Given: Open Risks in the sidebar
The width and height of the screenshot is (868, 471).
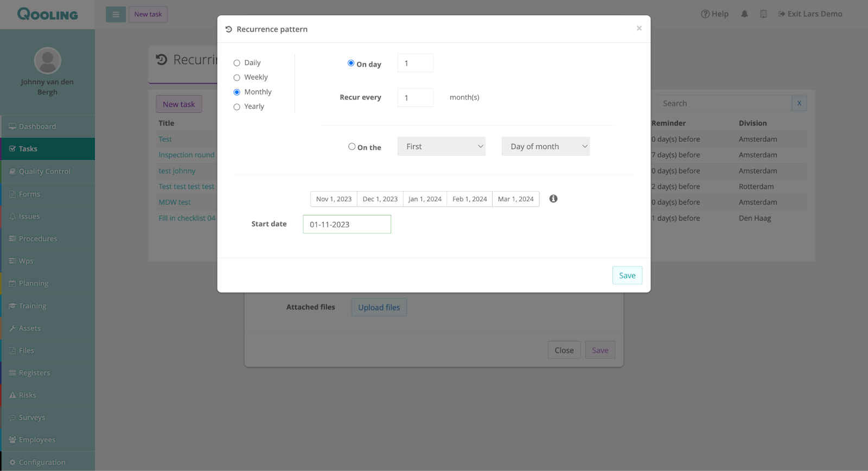Looking at the screenshot, I should [48, 395].
